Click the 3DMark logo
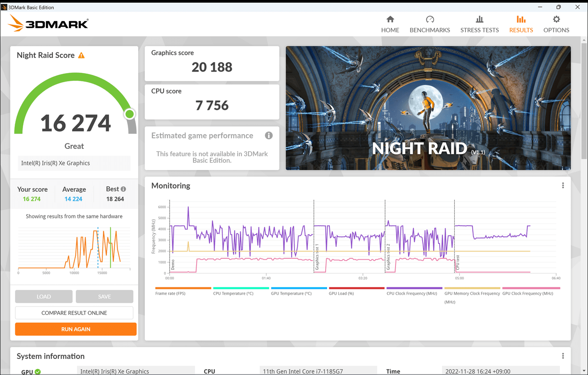 pos(48,23)
